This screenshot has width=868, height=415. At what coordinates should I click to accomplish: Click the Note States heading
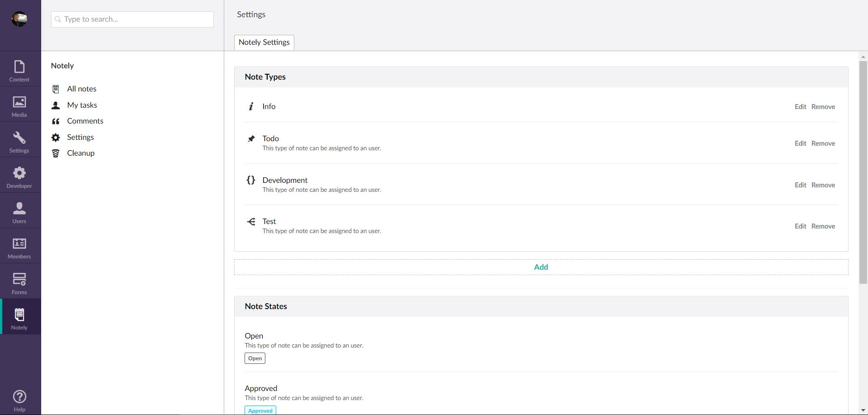(x=266, y=306)
